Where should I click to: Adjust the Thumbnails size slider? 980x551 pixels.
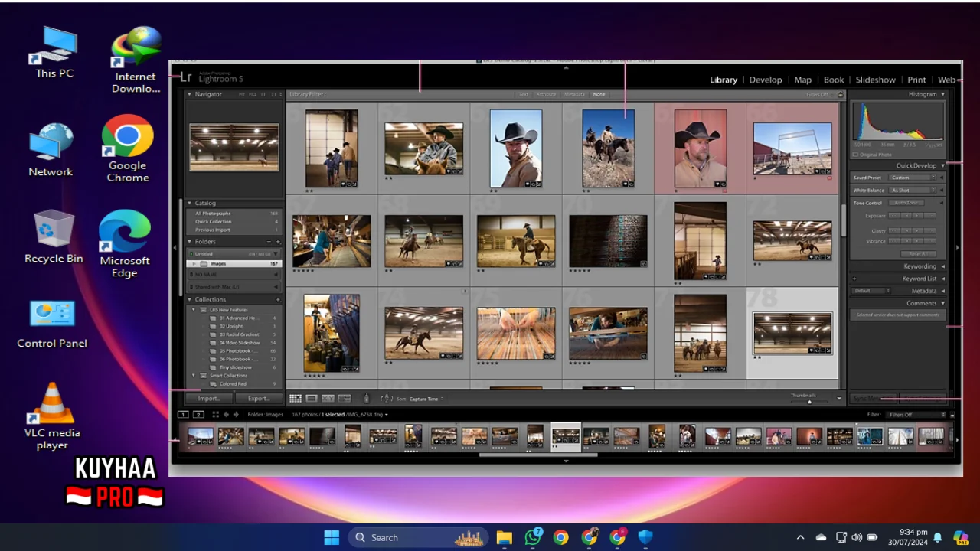[x=810, y=401]
